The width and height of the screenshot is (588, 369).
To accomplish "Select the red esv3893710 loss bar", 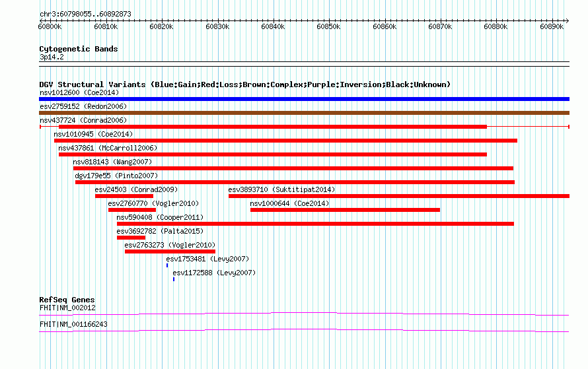I will coord(399,196).
